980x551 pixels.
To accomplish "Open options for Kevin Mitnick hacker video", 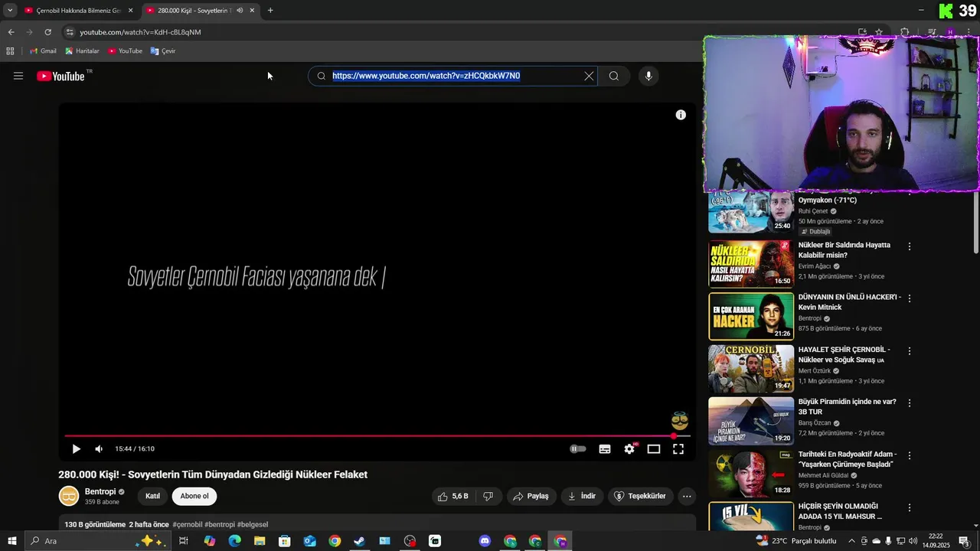I will (910, 298).
